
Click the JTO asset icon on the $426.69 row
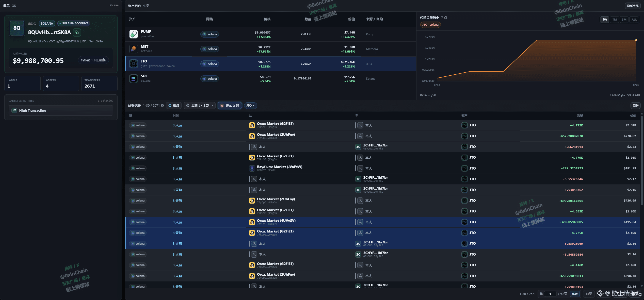(464, 201)
